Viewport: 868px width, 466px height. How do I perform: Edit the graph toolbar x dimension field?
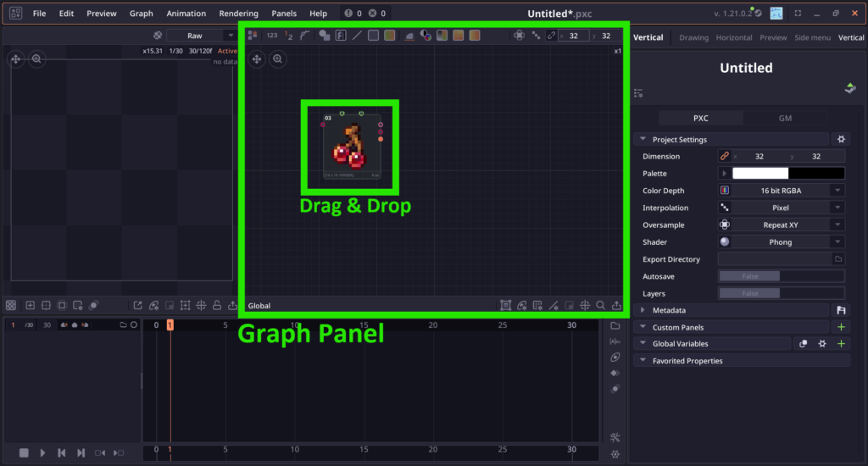tap(574, 36)
